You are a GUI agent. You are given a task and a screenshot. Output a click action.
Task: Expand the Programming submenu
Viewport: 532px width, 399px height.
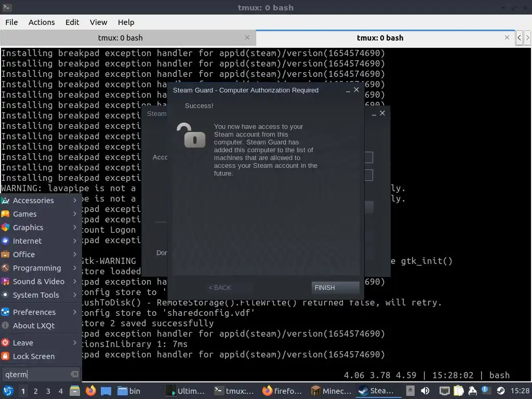(41, 268)
